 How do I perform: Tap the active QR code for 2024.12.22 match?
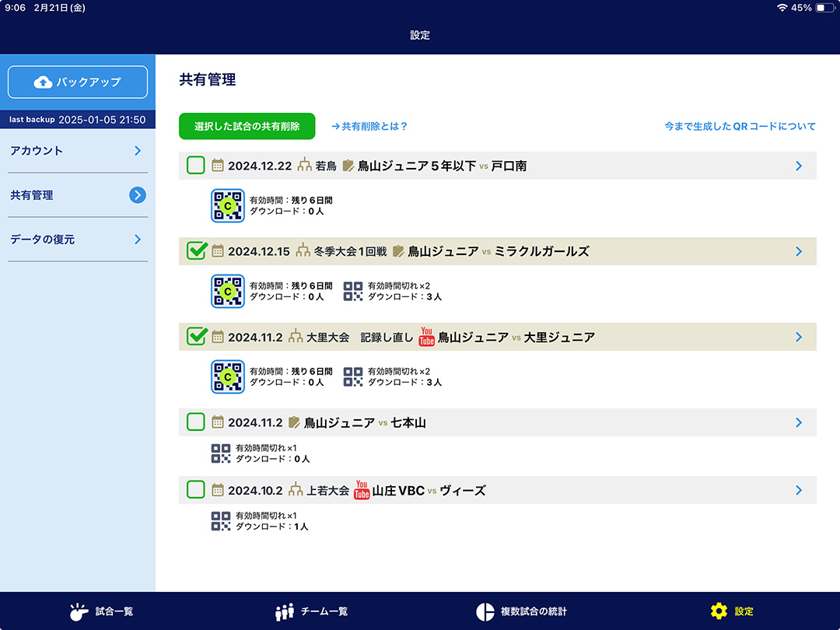[x=228, y=205]
